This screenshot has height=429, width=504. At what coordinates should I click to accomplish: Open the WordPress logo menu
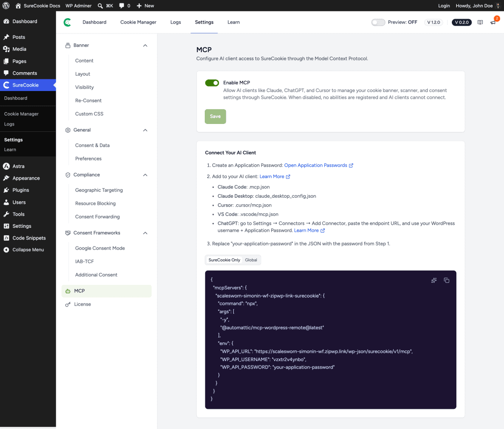tap(6, 5)
